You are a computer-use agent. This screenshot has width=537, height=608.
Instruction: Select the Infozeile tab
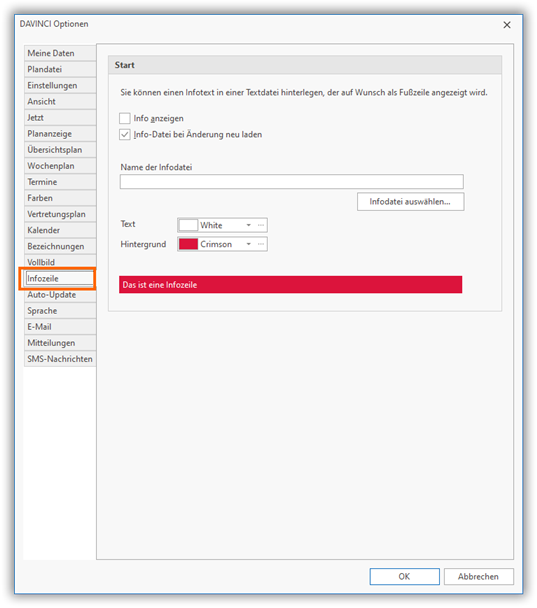(x=59, y=278)
